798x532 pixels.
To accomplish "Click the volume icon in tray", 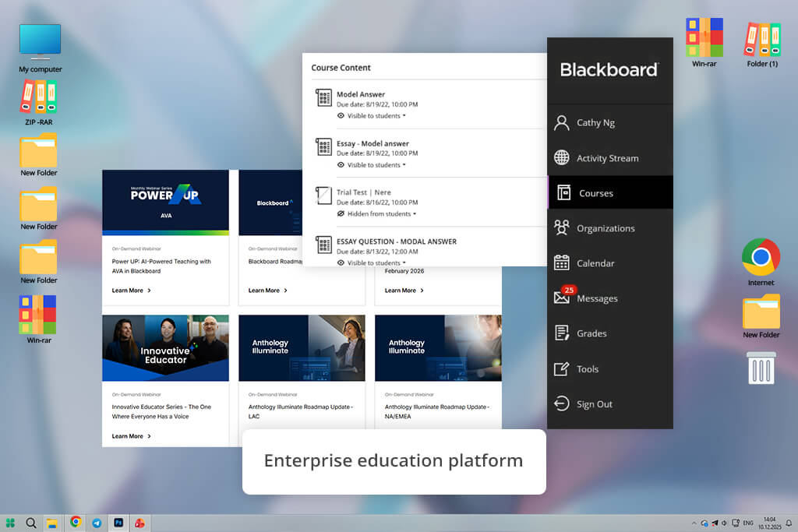I will tap(724, 523).
